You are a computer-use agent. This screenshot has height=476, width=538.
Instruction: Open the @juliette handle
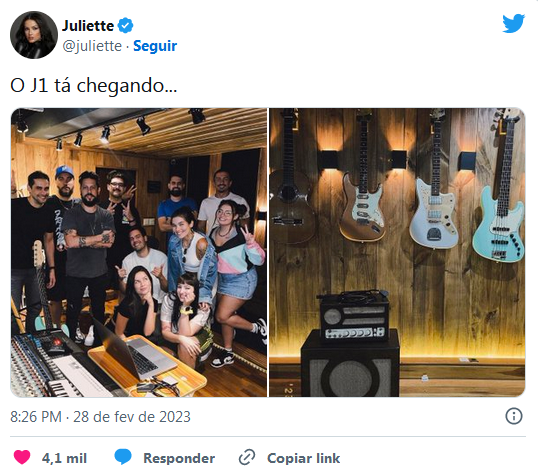[x=92, y=46]
